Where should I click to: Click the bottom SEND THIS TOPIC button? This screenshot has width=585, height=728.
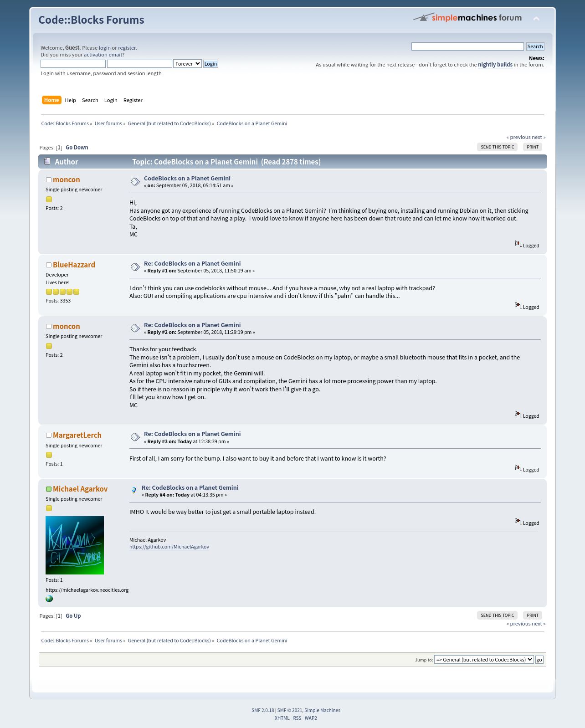point(497,615)
